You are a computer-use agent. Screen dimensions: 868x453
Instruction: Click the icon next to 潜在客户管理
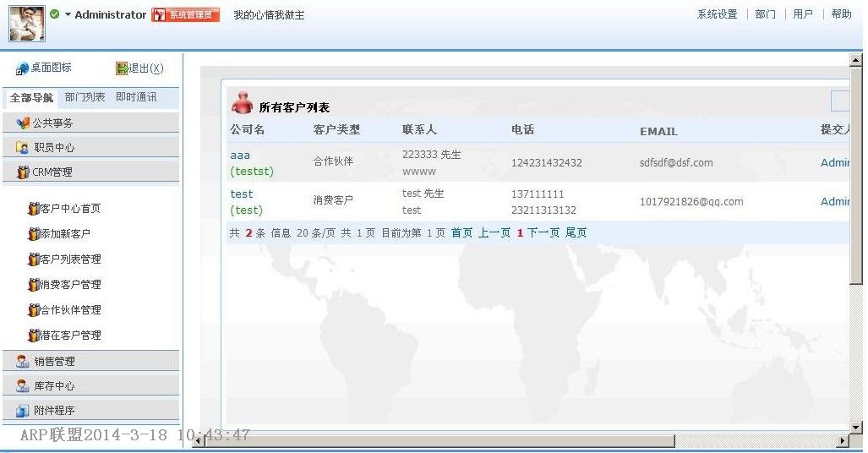coord(33,336)
